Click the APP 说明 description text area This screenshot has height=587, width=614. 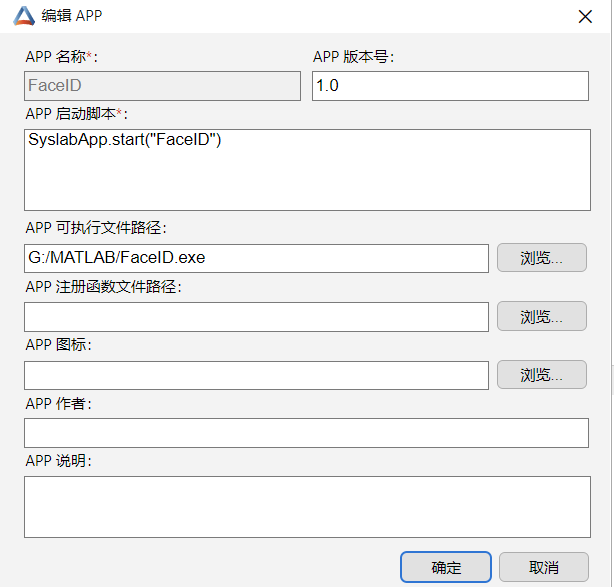point(307,507)
